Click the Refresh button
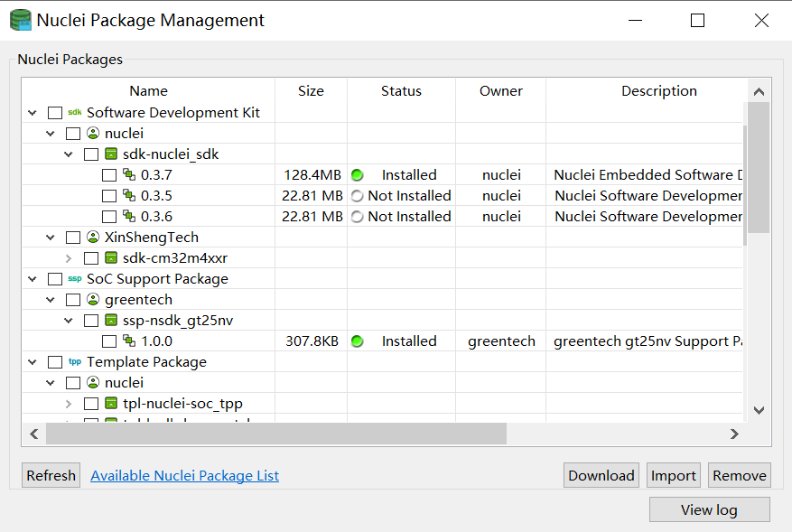 (x=51, y=475)
